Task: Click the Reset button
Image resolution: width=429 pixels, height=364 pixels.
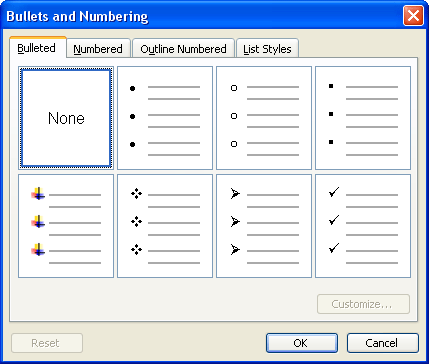Action: click(47, 343)
